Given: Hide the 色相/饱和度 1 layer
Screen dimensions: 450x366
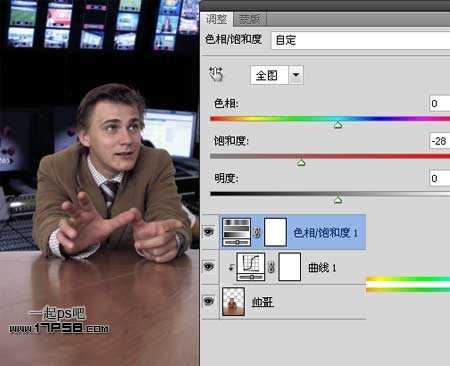Looking at the screenshot, I should tap(209, 231).
